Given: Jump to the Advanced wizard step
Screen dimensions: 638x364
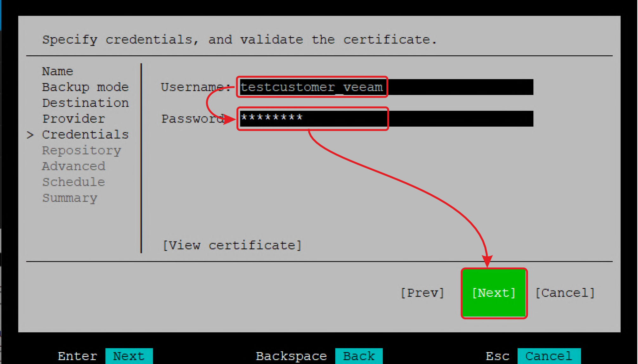Looking at the screenshot, I should click(x=74, y=166).
